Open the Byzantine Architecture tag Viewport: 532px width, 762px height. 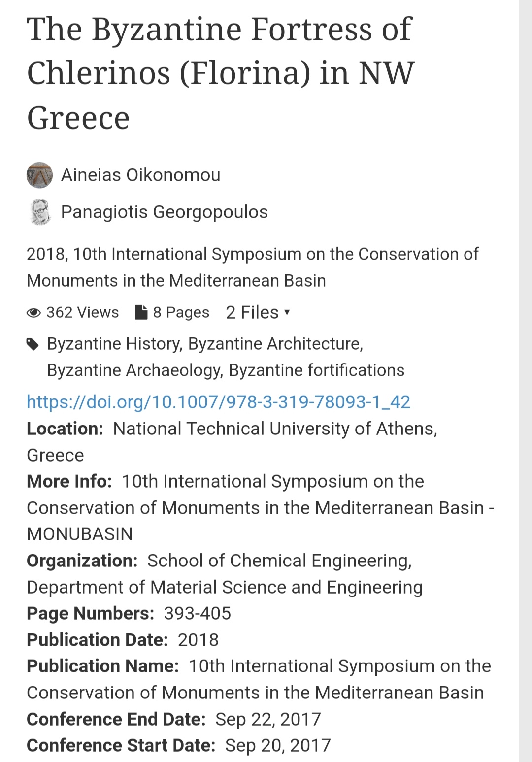pyautogui.click(x=276, y=344)
